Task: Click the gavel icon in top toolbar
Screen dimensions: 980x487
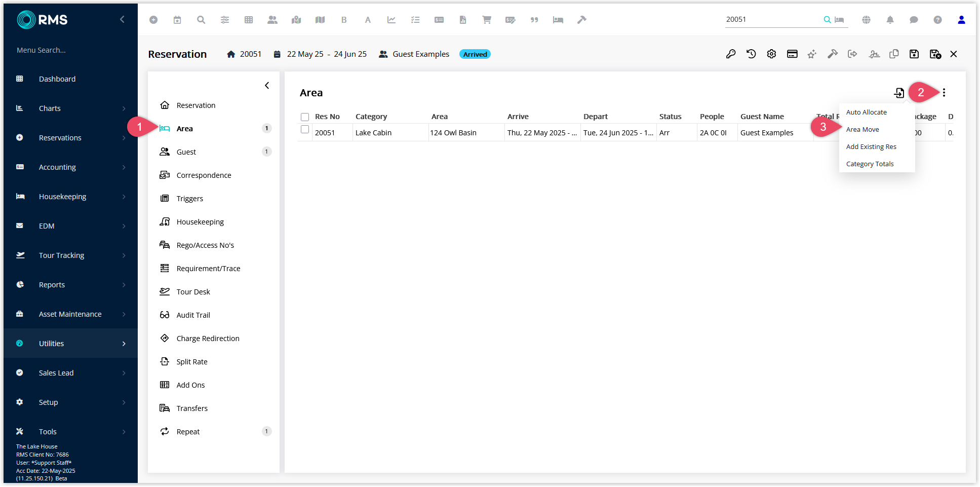Action: click(582, 20)
